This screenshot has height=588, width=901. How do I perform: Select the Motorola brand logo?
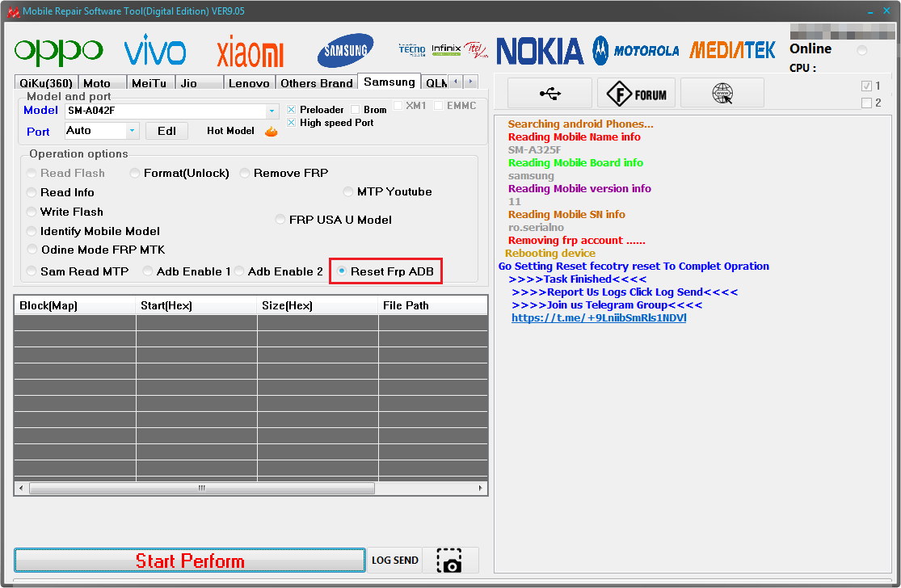(635, 51)
